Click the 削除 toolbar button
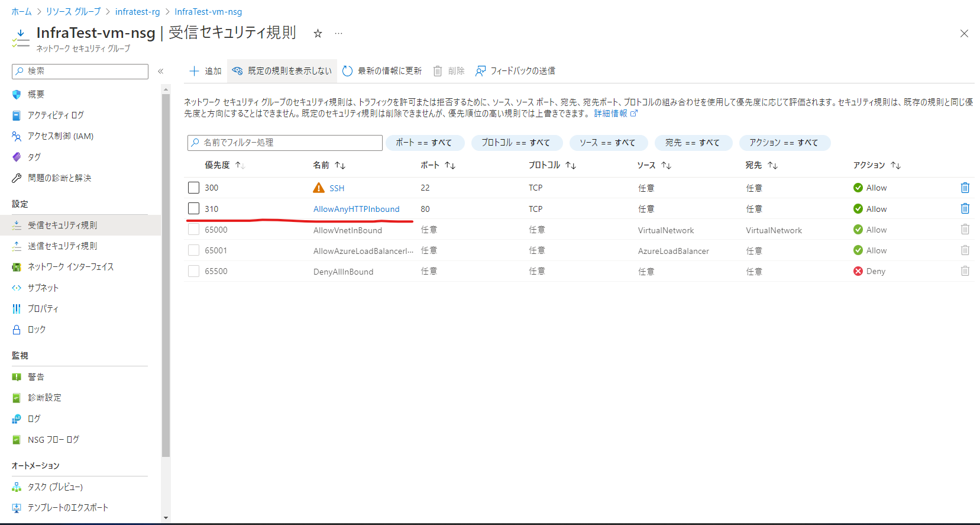Image resolution: width=980 pixels, height=525 pixels. pyautogui.click(x=449, y=71)
